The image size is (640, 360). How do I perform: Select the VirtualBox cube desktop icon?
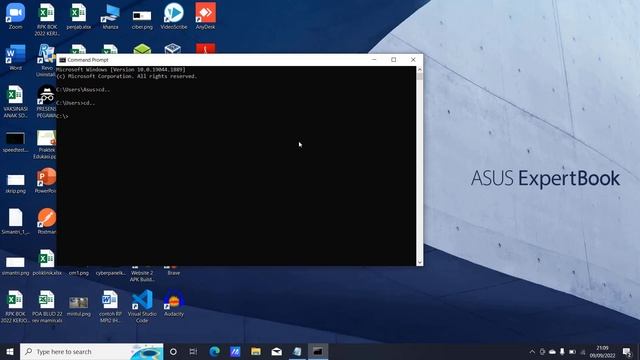[173, 49]
